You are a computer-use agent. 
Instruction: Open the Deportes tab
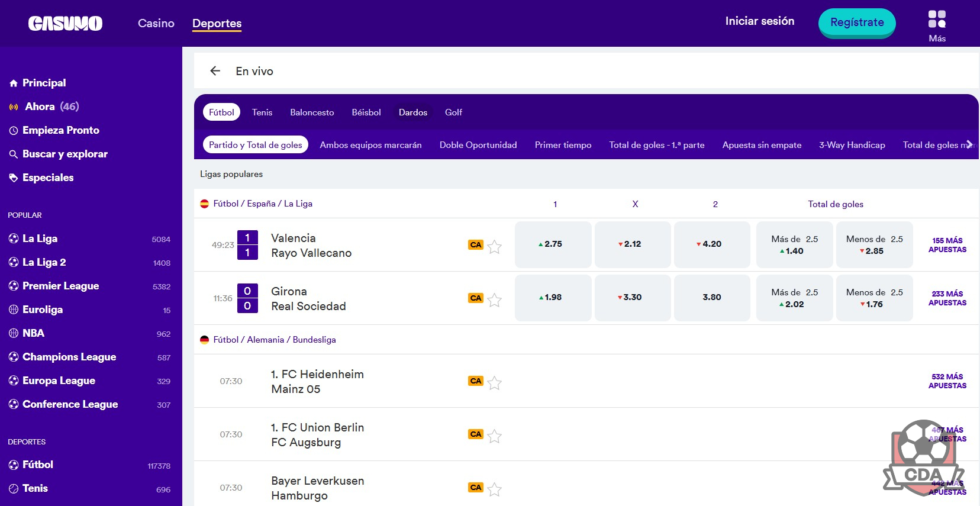pos(217,23)
